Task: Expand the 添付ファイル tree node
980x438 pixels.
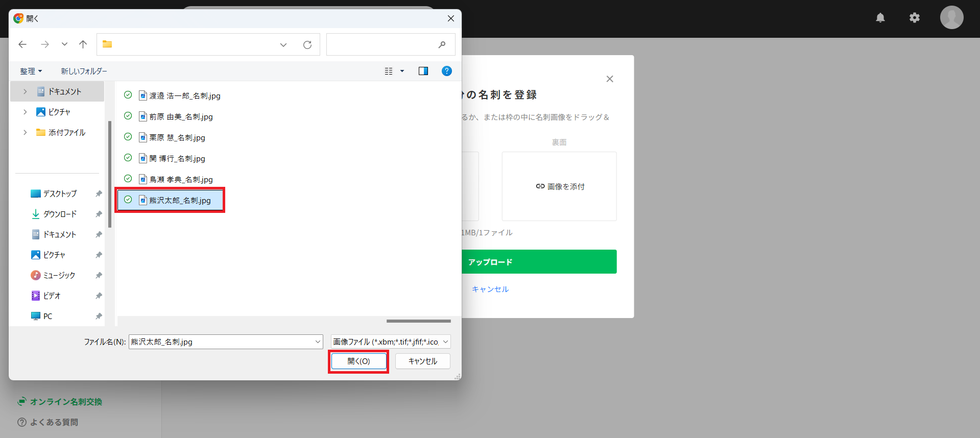Action: (25, 132)
